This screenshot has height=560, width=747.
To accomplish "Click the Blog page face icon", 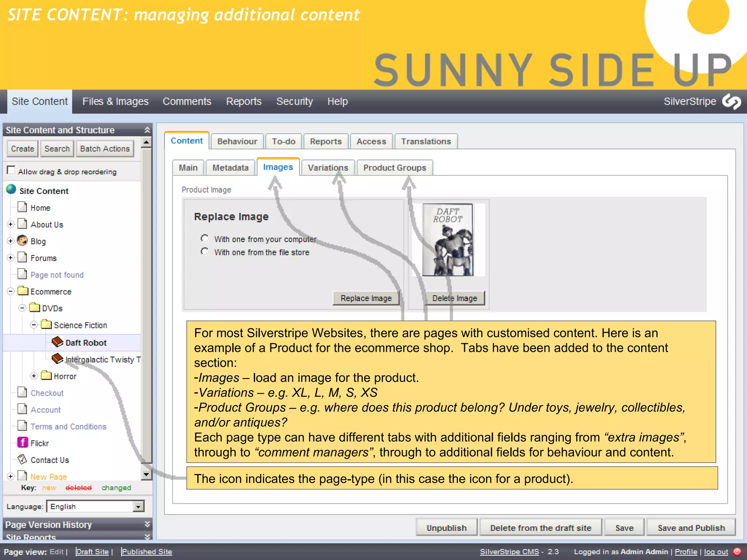I will pyautogui.click(x=23, y=241).
